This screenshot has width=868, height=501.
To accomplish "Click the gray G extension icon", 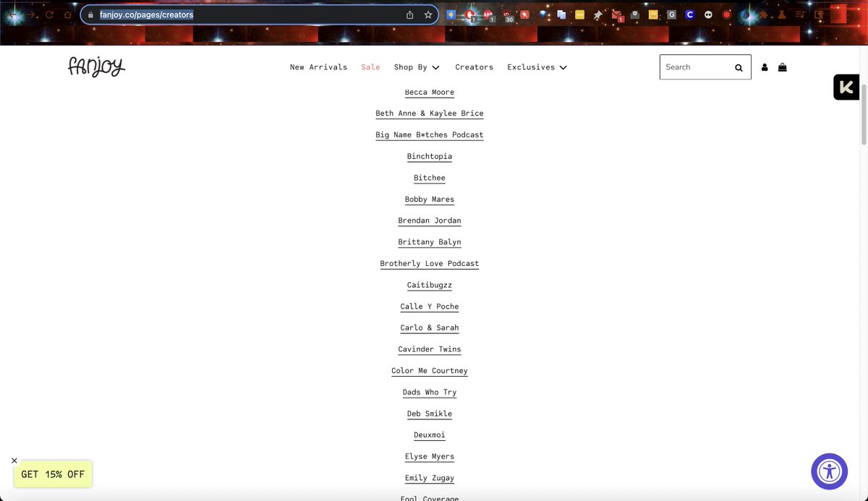I will click(671, 14).
